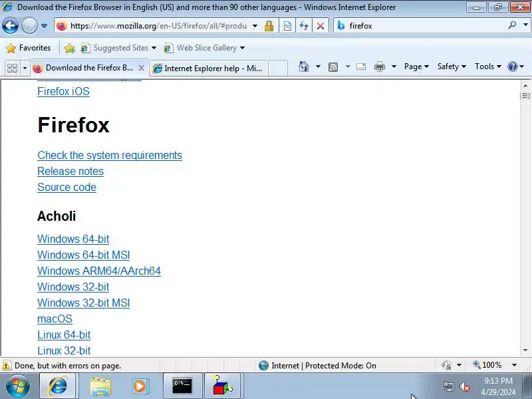Open the Favorites center button
Viewport: 532px width, 399px height.
[x=28, y=48]
